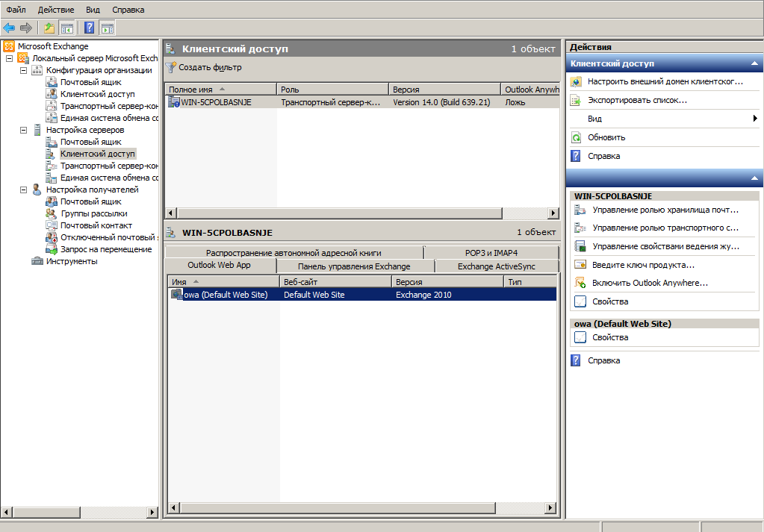Viewport: 764px width, 532px height.
Task: Collapse the Настройка получателей tree branch
Action: click(x=23, y=190)
